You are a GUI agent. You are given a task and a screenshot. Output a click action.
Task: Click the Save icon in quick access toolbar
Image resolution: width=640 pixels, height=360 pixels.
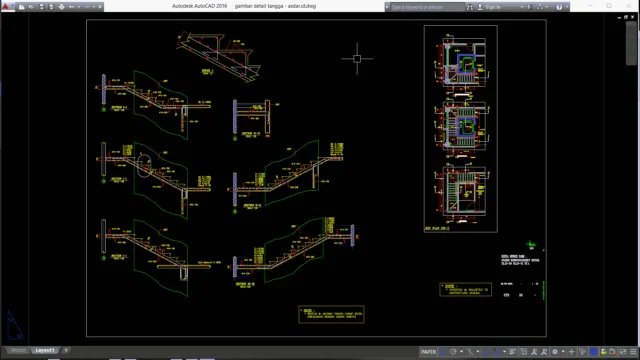coord(41,7)
